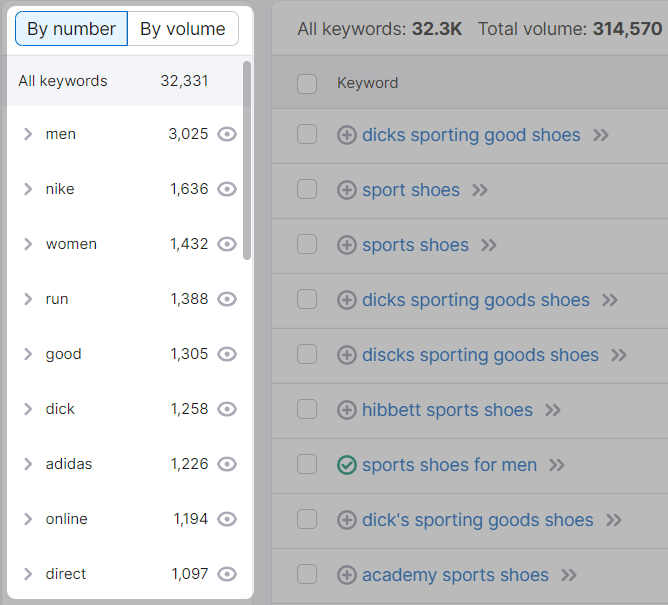Click the keyword groups panel scrollbar
This screenshot has width=668, height=605.
coord(247,160)
